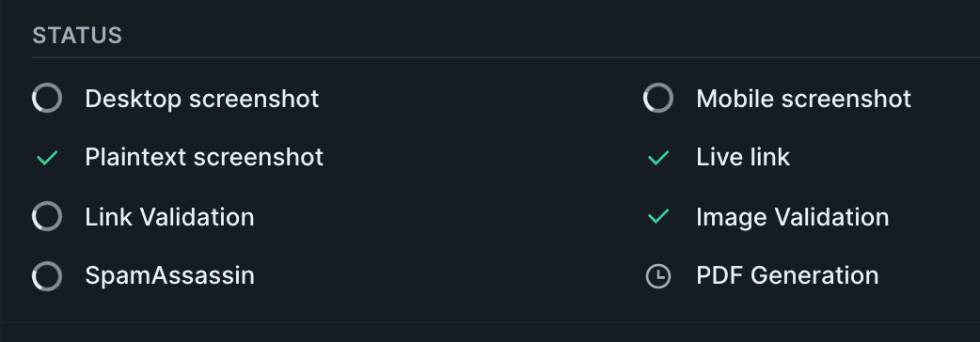
Task: Click the divider line under STATUS heading
Action: click(x=506, y=57)
